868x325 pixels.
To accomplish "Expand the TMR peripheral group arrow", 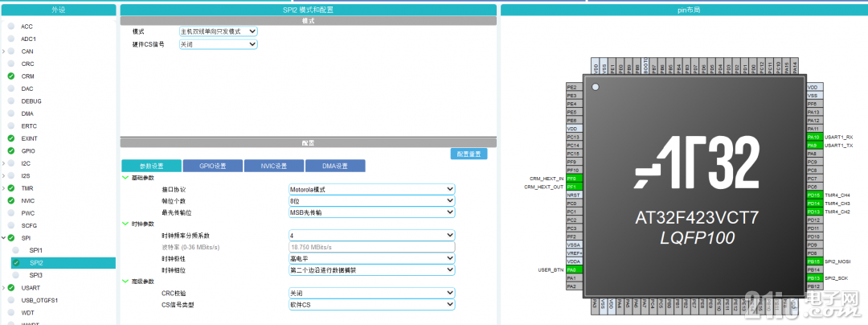I will (4, 188).
